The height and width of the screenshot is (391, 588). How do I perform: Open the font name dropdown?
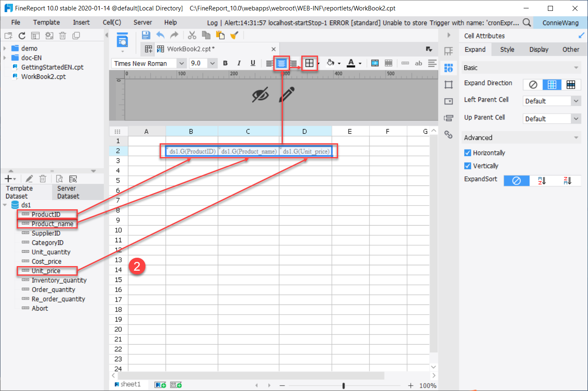pyautogui.click(x=182, y=63)
